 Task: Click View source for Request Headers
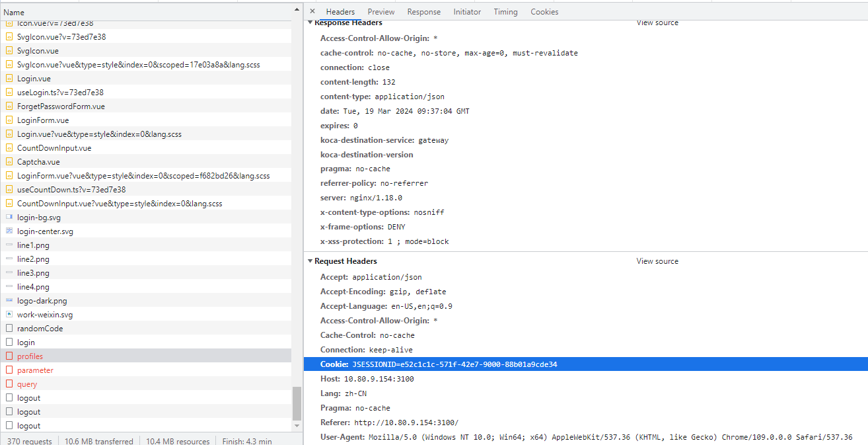657,261
